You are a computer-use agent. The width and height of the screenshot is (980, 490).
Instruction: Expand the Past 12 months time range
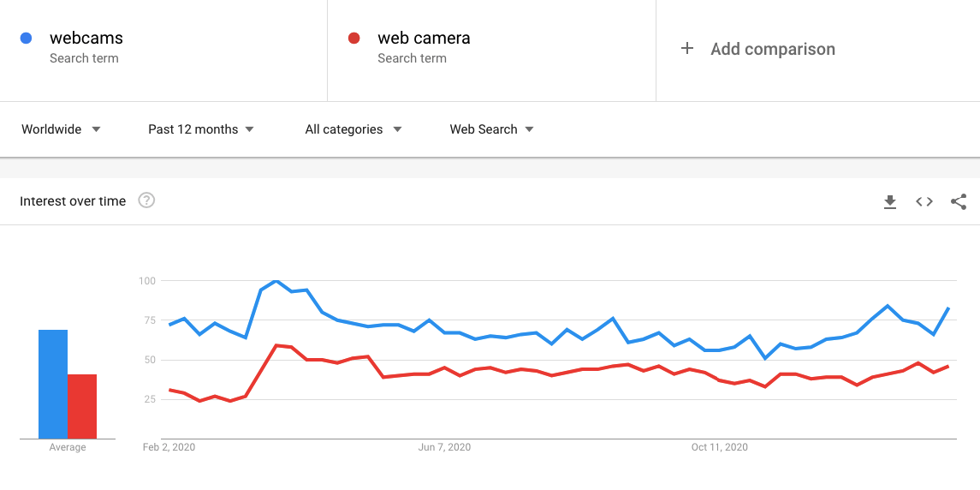201,129
